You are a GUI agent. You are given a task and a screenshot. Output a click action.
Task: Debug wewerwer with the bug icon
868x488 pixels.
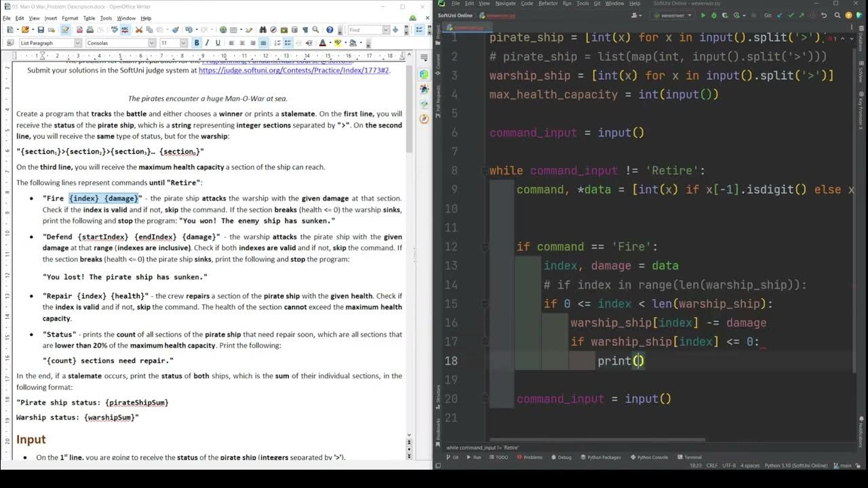[714, 15]
